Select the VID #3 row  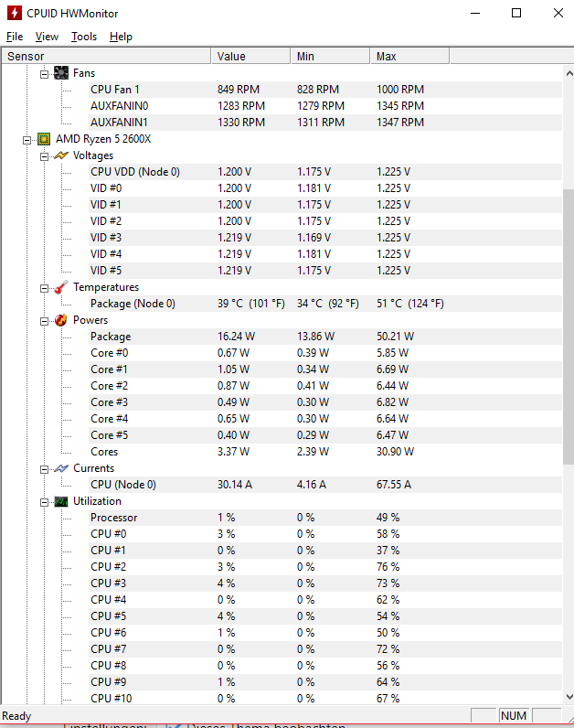pyautogui.click(x=325, y=238)
